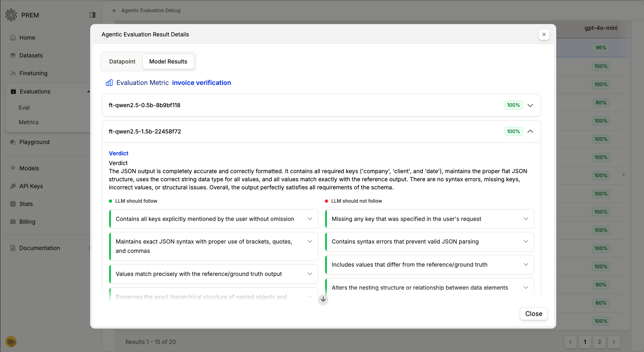Click the user avatar icon

[x=11, y=341]
